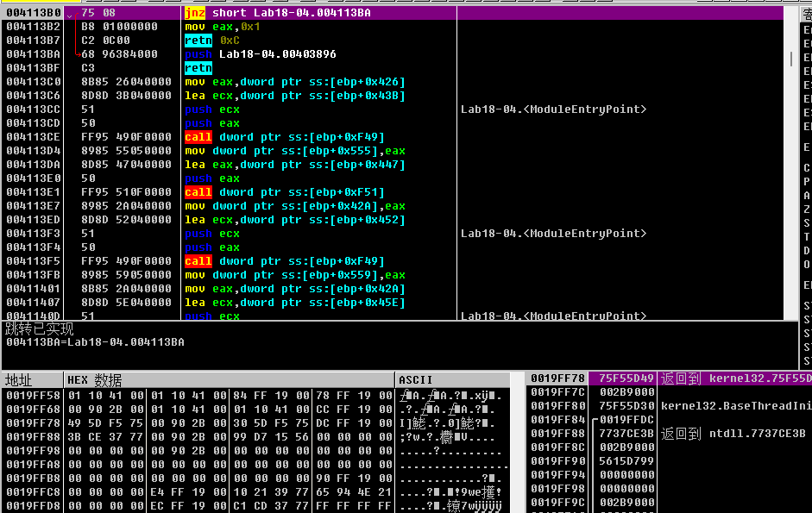Click the retn 0xC instruction at 004113B7

(x=211, y=41)
